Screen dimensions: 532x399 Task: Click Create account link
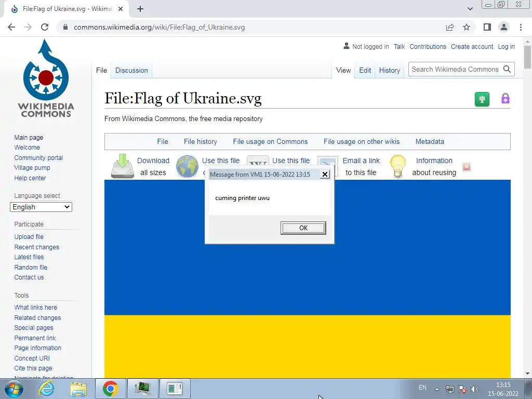pyautogui.click(x=472, y=46)
